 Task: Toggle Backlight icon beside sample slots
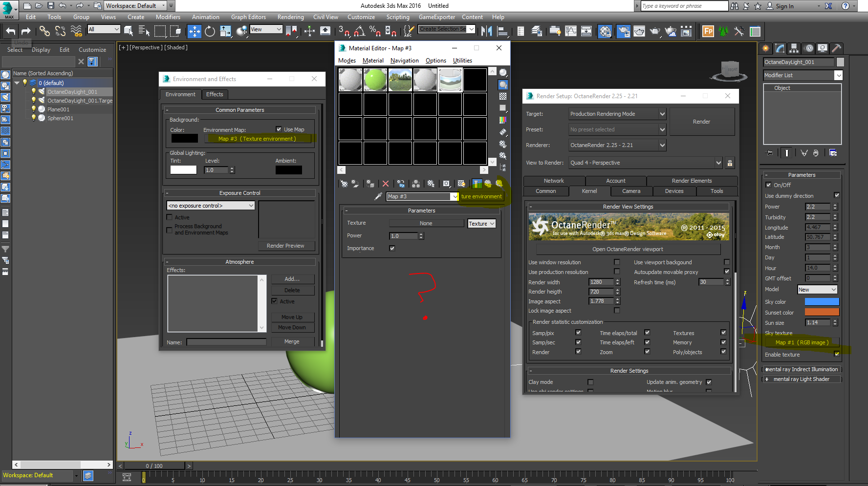503,85
